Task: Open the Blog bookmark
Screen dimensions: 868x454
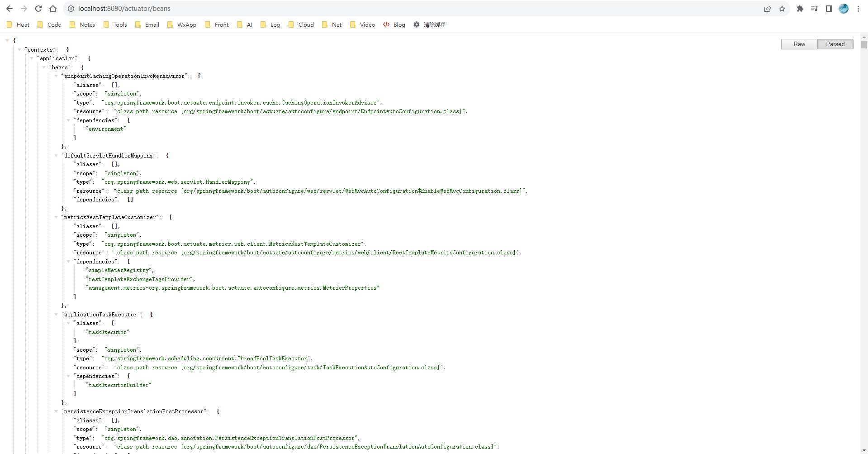Action: click(x=394, y=25)
